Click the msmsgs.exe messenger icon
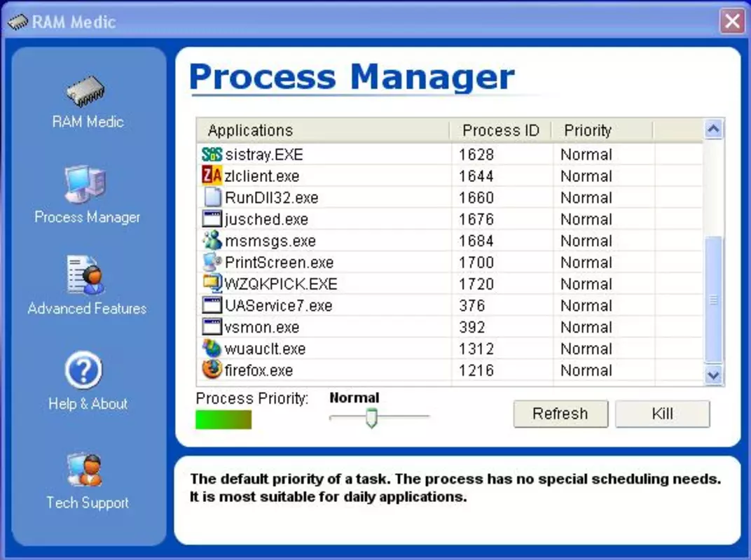The height and width of the screenshot is (560, 751). [x=212, y=240]
